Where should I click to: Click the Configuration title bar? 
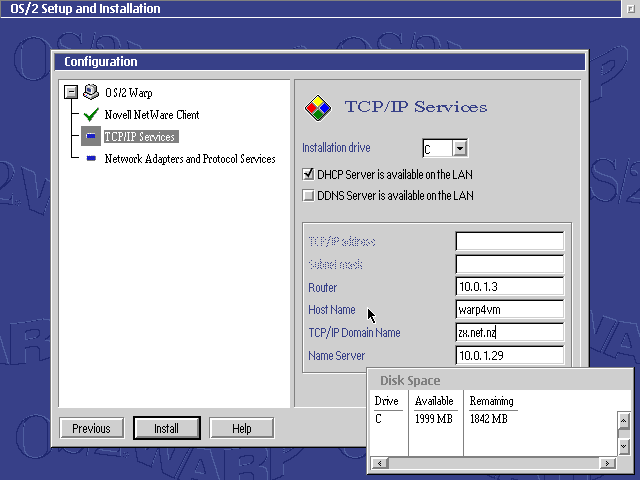tap(320, 62)
